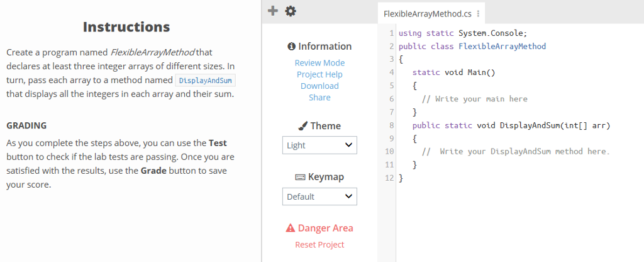Image resolution: width=644 pixels, height=262 pixels.
Task: Click the Theme paintbrush icon
Action: (303, 126)
